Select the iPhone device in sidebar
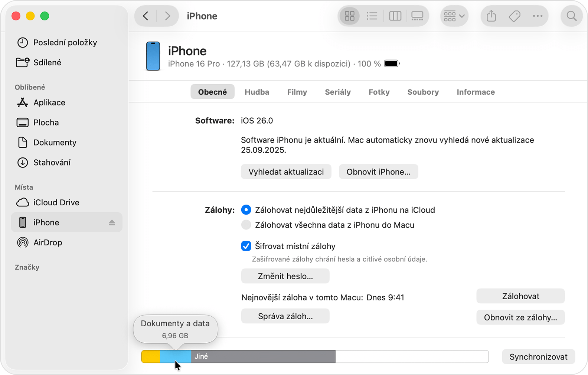The image size is (588, 375). tap(67, 222)
